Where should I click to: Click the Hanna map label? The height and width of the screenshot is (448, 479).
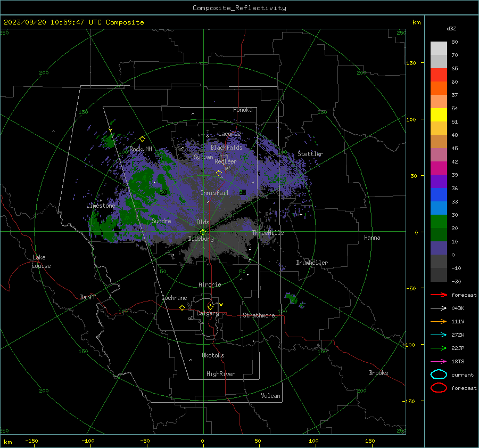click(x=372, y=238)
